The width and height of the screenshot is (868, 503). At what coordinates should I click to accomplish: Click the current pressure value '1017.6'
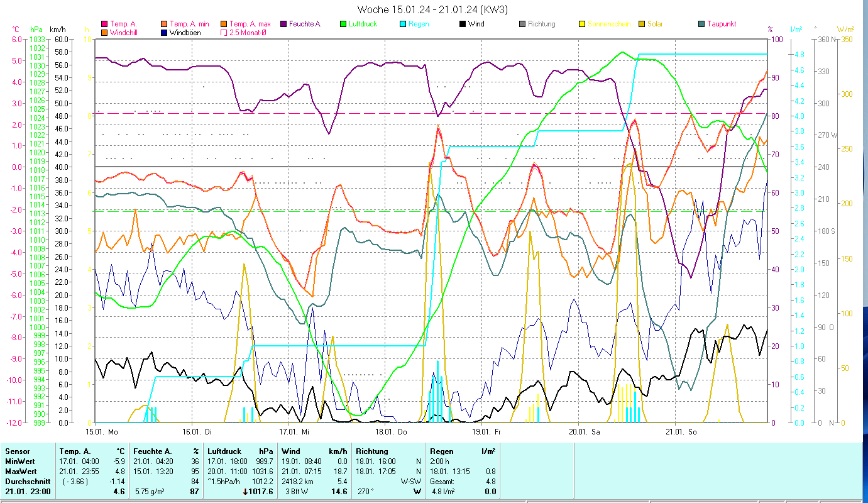click(x=261, y=492)
